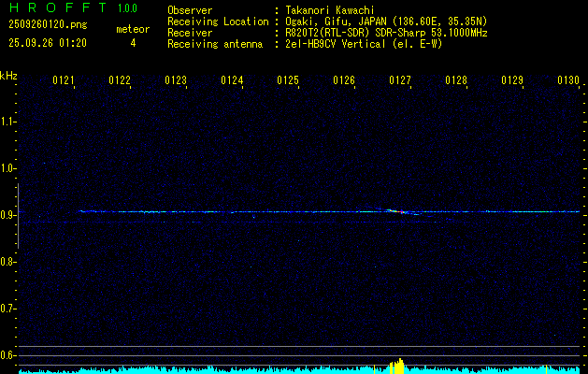Click the 0121 time marker
588x374 pixels.
(64, 81)
